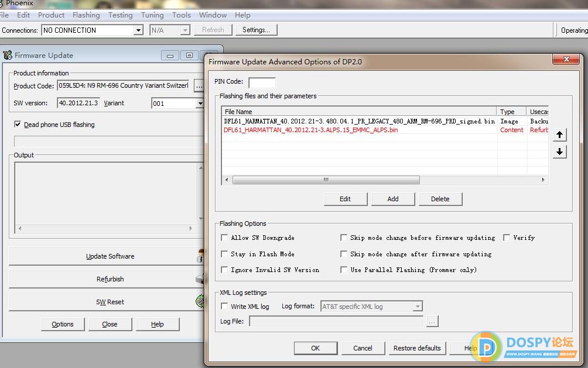Click the Phoenix icon in Firmware Update title

[8, 55]
